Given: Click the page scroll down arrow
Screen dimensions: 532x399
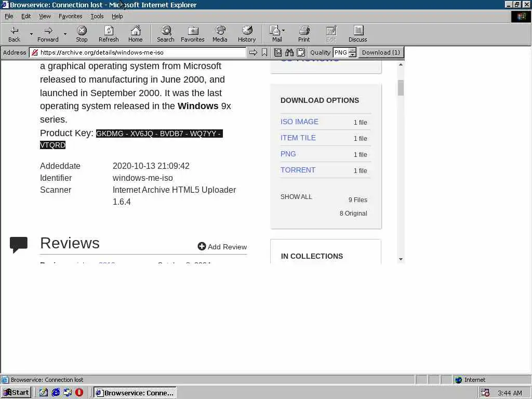Looking at the screenshot, I should (x=401, y=259).
